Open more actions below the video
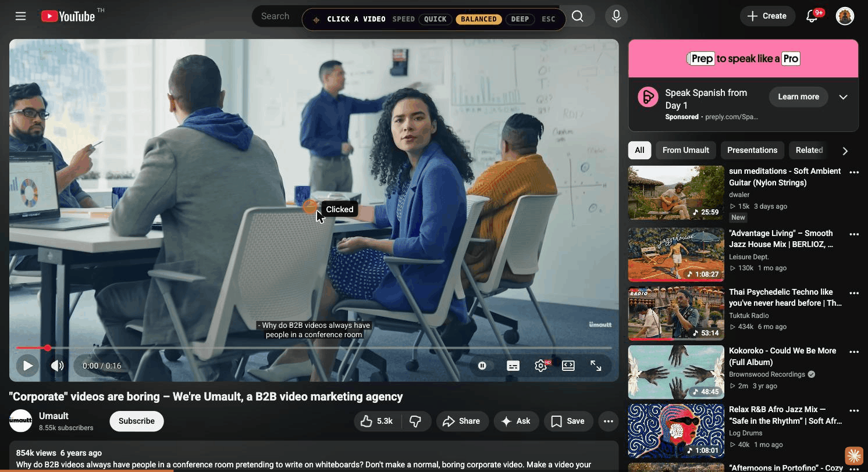 609,421
